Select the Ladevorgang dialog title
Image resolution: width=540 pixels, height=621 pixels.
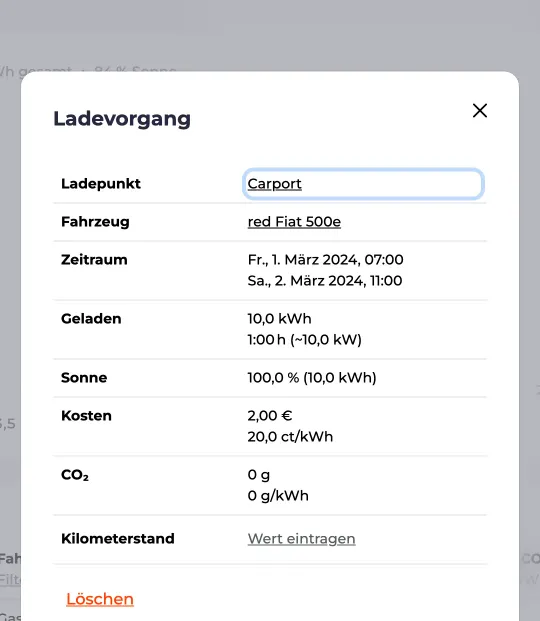click(x=122, y=118)
